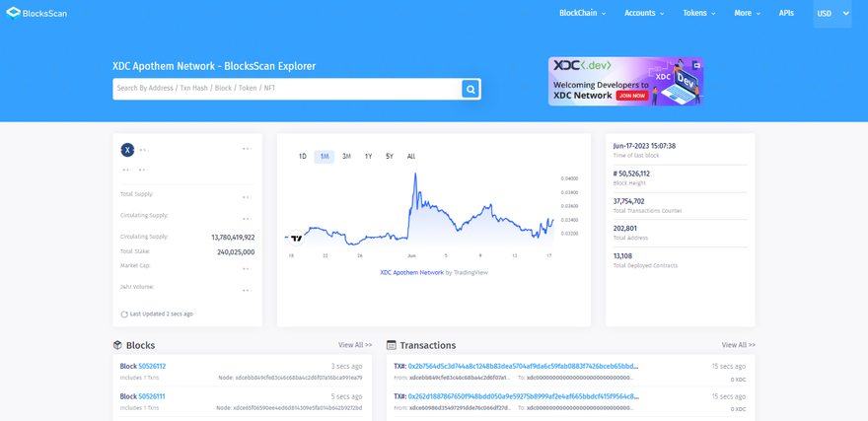This screenshot has width=868, height=421.
Task: View all blocks link
Action: [x=355, y=345]
